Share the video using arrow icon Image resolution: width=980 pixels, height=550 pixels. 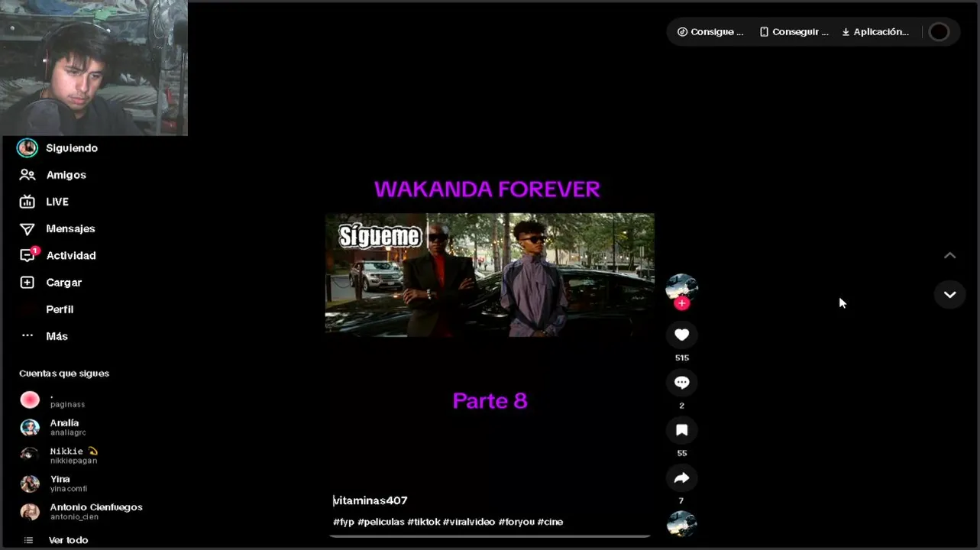click(682, 478)
